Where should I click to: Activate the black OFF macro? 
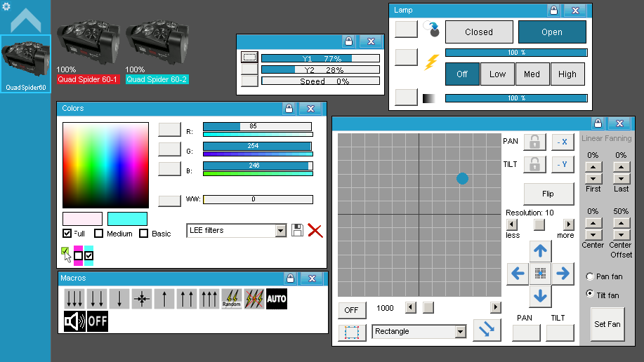(x=97, y=321)
